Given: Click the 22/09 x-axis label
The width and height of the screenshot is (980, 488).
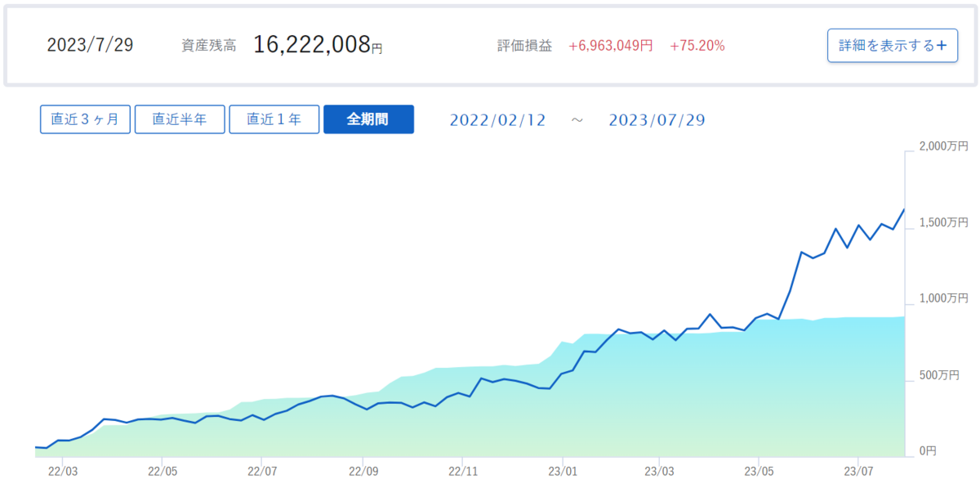Looking at the screenshot, I should coord(363,471).
